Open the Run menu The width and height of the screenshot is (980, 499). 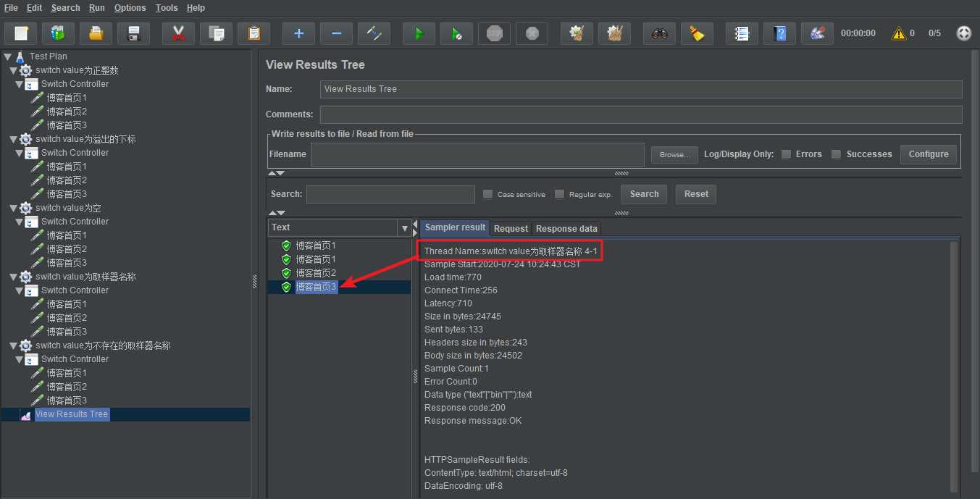tap(97, 8)
